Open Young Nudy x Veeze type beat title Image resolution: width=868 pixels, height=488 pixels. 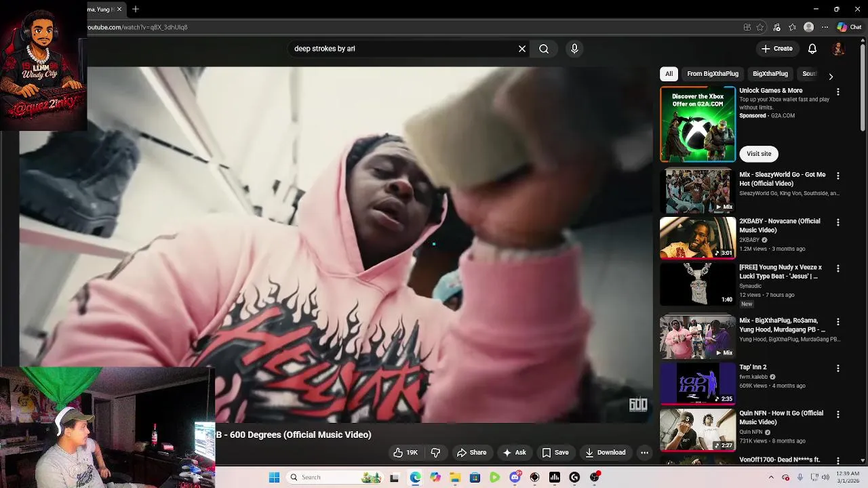click(781, 272)
